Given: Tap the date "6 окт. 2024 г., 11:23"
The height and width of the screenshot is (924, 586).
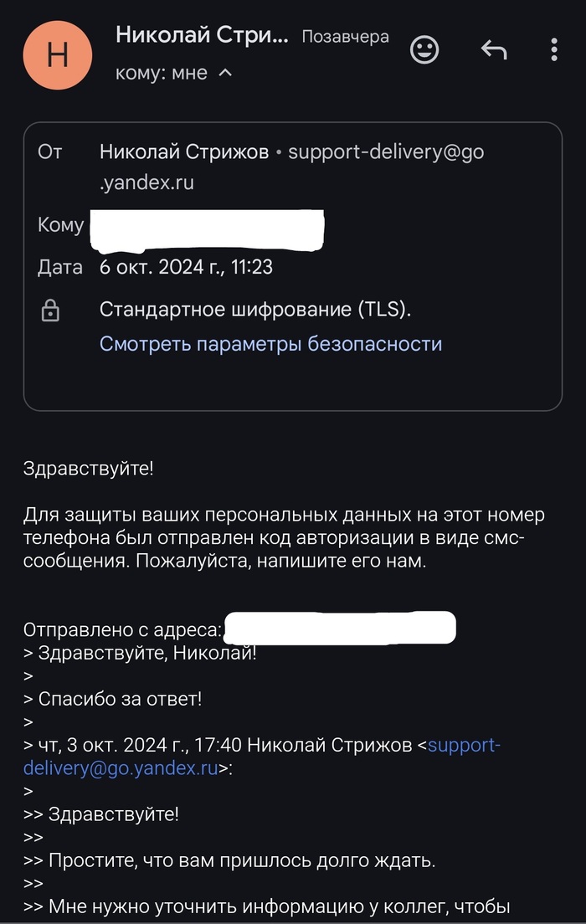Looking at the screenshot, I should pos(186,268).
